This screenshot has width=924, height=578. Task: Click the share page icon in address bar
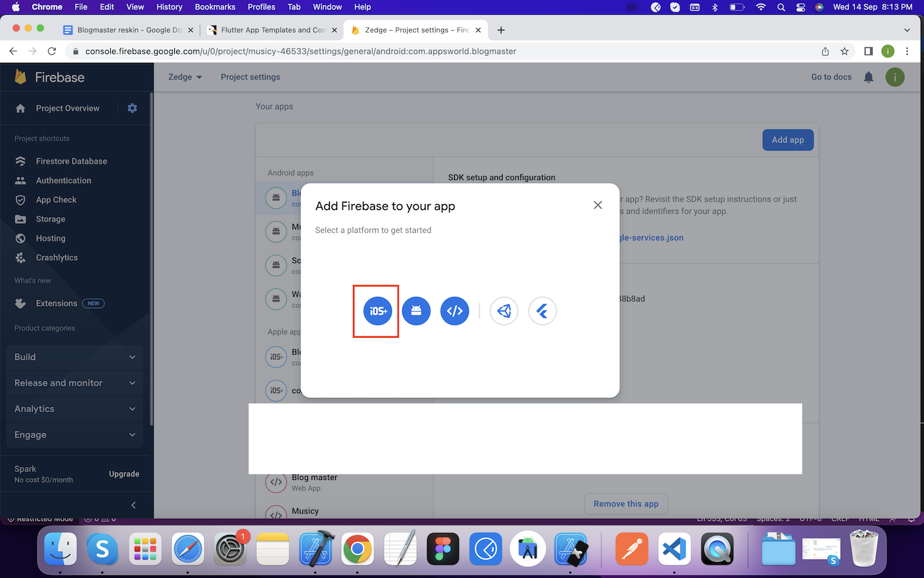point(825,51)
